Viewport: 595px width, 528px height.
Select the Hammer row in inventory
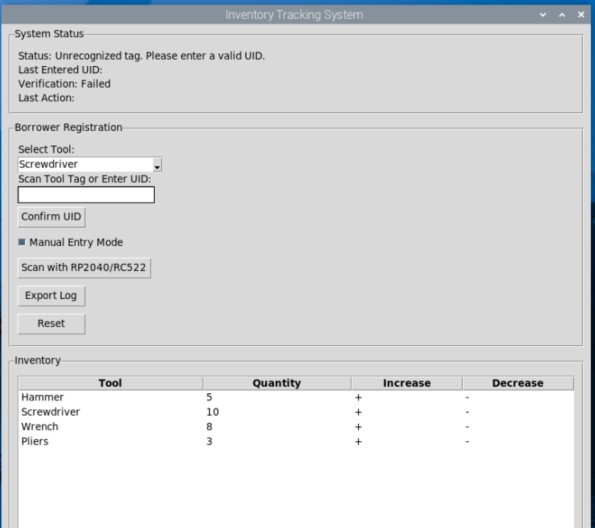pyautogui.click(x=296, y=397)
